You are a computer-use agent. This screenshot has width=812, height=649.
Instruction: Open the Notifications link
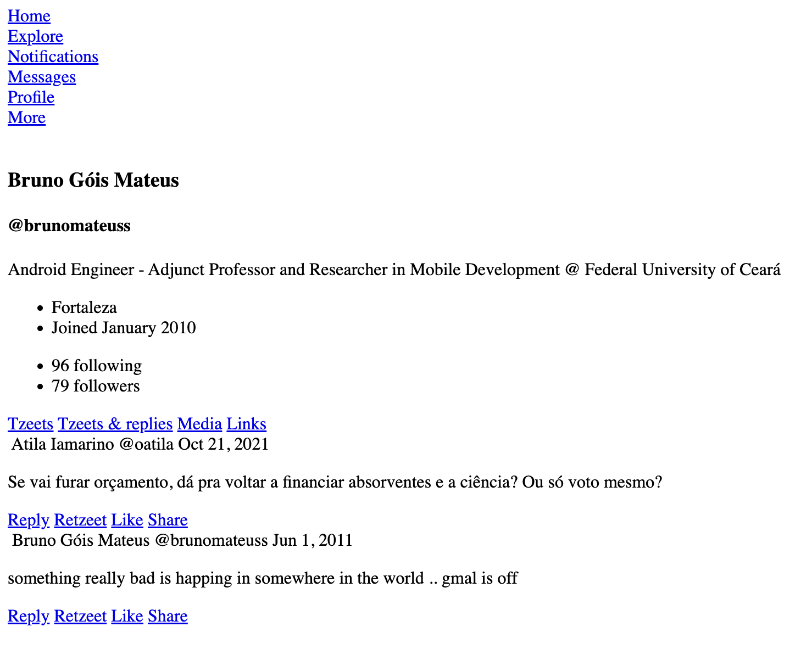(53, 57)
